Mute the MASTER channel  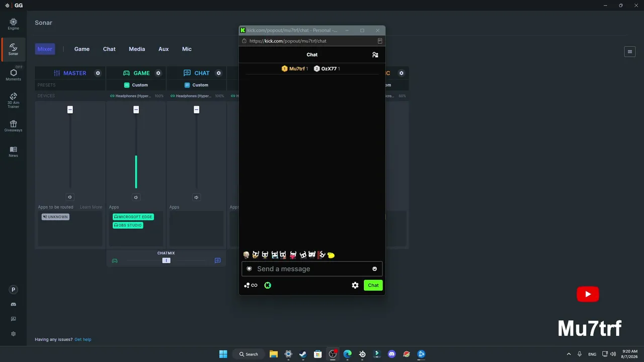click(x=70, y=197)
